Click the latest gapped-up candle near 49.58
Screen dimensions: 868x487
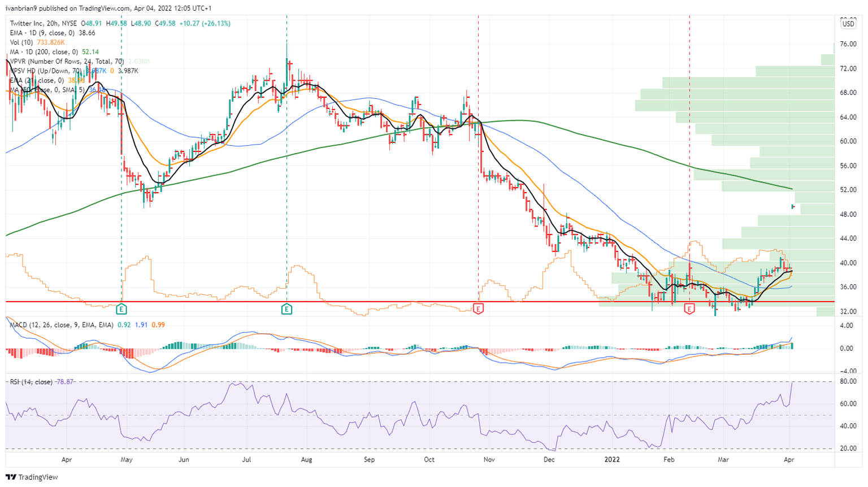[x=793, y=207]
